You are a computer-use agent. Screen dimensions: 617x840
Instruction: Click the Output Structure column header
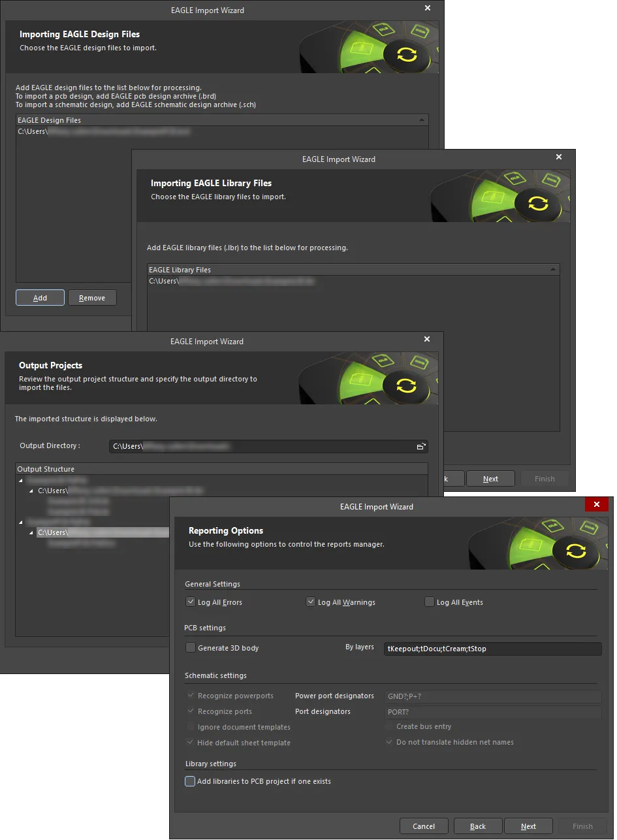[x=221, y=469]
